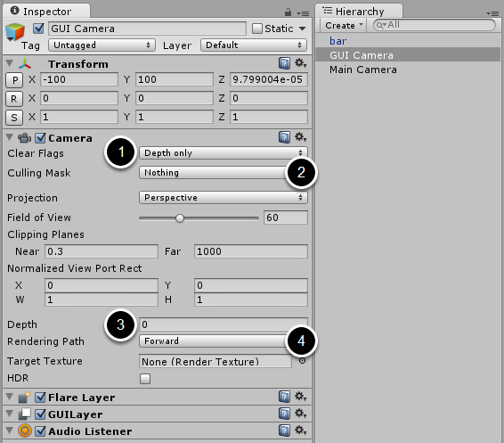The image size is (504, 443).
Task: Open the Projection Perspective dropdown
Action: (224, 198)
